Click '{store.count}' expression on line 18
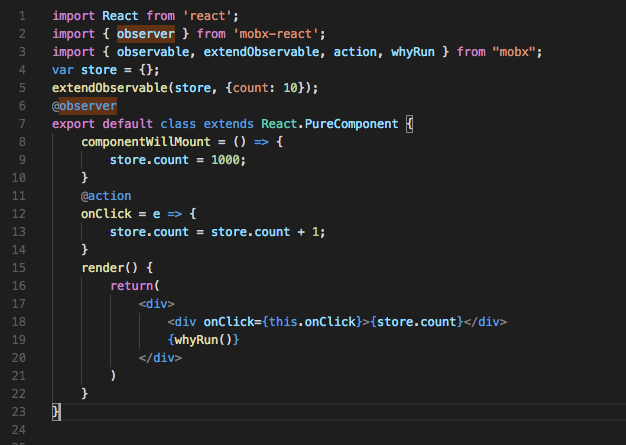The width and height of the screenshot is (626, 445). (416, 322)
